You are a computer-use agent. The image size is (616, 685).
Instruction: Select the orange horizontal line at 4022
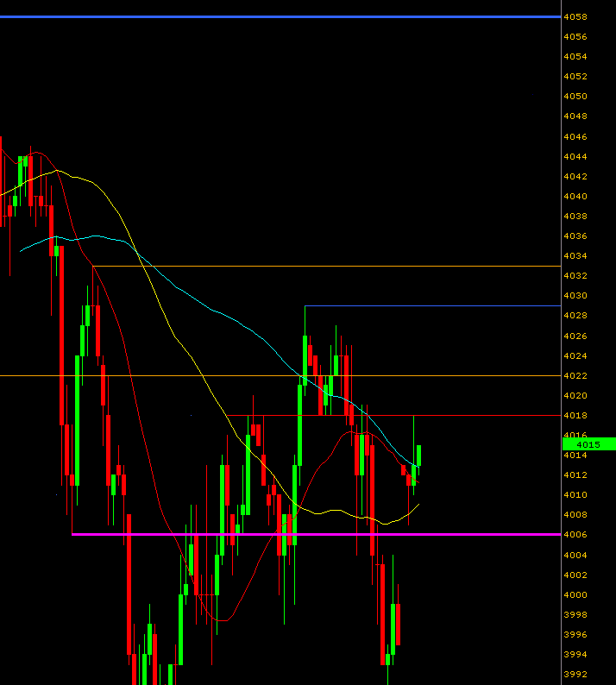click(x=280, y=375)
